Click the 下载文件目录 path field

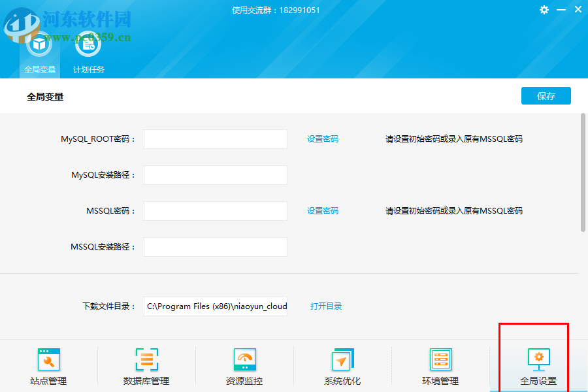(x=215, y=306)
